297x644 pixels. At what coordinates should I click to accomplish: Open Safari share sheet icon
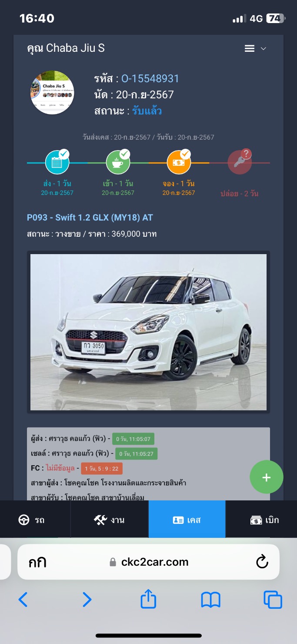tap(148, 599)
